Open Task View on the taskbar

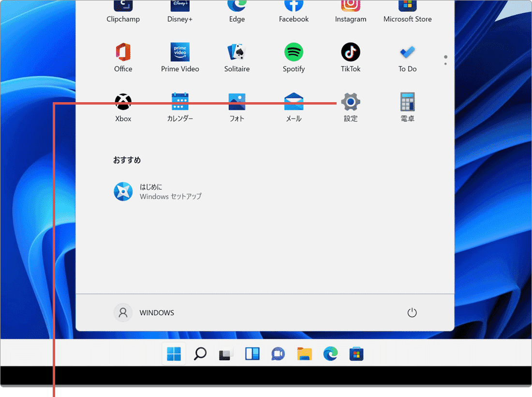(x=226, y=354)
